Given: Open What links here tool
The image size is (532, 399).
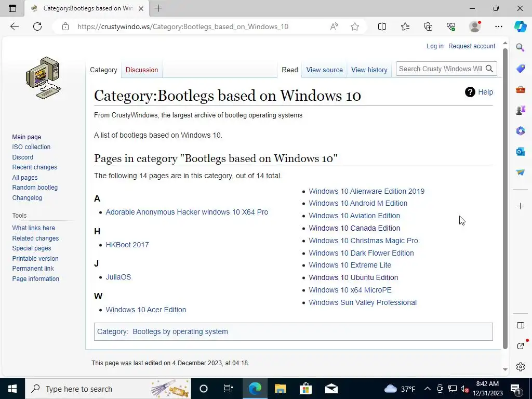Looking at the screenshot, I should (34, 228).
